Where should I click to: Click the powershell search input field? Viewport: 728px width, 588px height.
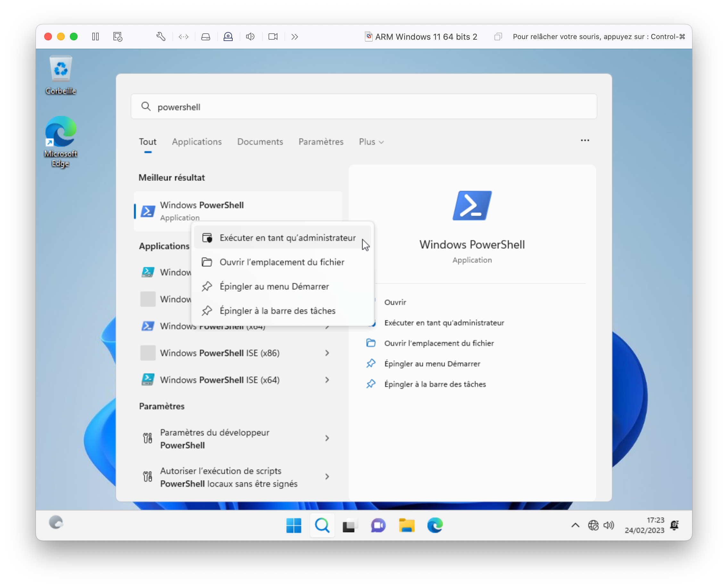point(364,107)
